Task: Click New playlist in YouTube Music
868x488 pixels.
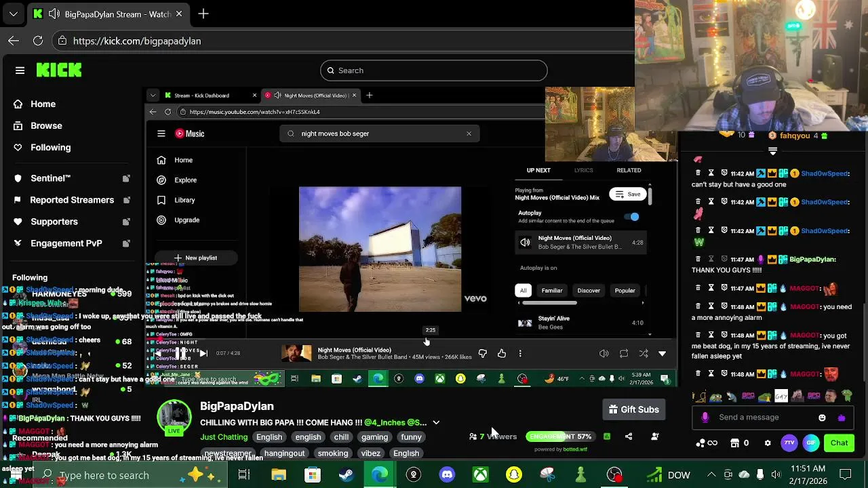Action: coord(195,258)
